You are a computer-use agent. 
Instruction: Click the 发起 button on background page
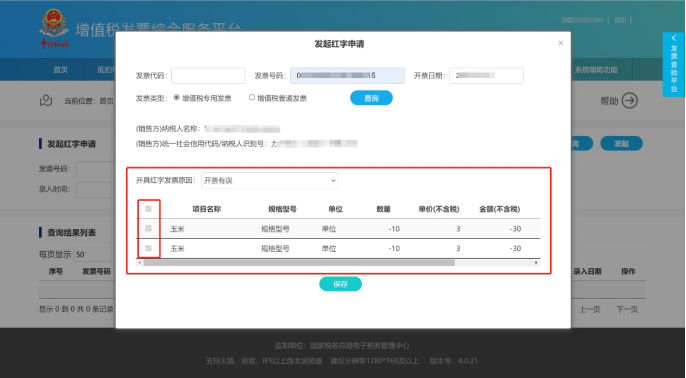621,144
